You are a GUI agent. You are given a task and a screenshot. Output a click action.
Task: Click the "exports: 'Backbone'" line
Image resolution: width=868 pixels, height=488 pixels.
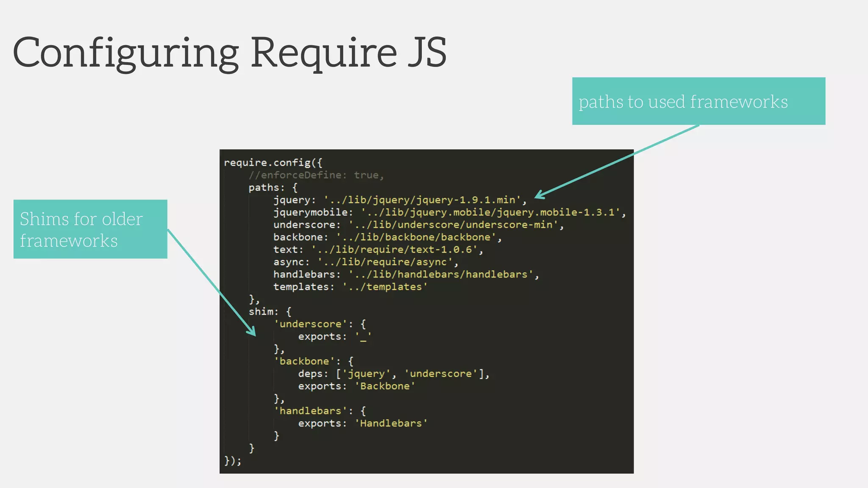coord(356,386)
